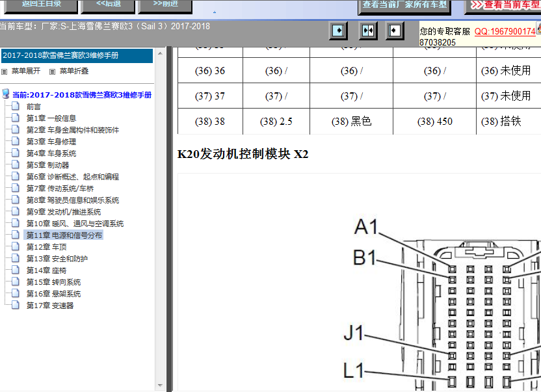Click the book icon of the root manual node
541x392 pixels.
(6, 94)
